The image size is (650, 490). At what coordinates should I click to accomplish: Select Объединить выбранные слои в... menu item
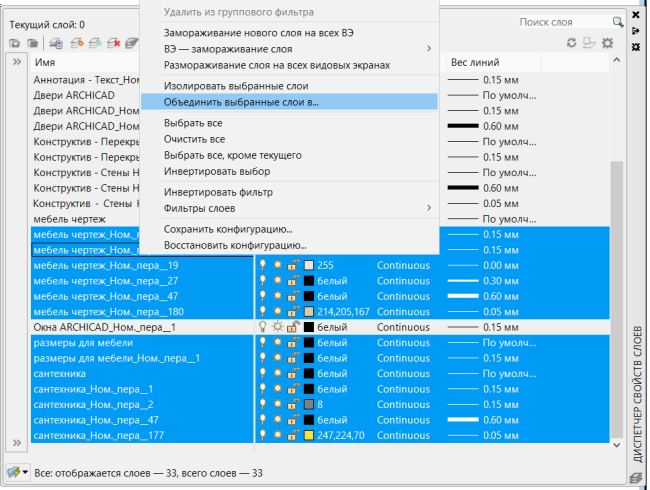240,102
